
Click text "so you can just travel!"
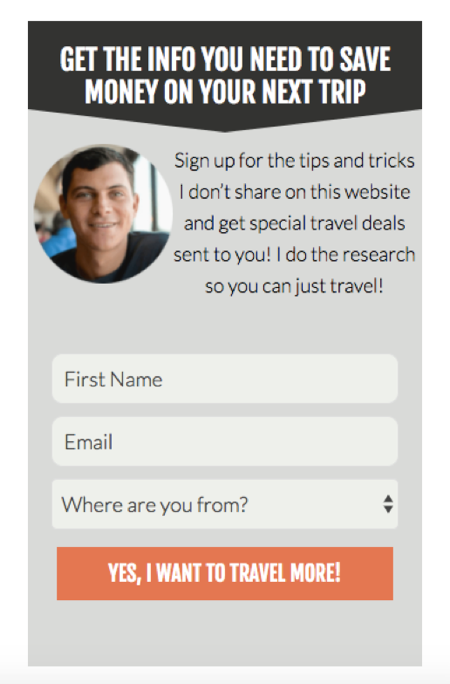click(294, 286)
